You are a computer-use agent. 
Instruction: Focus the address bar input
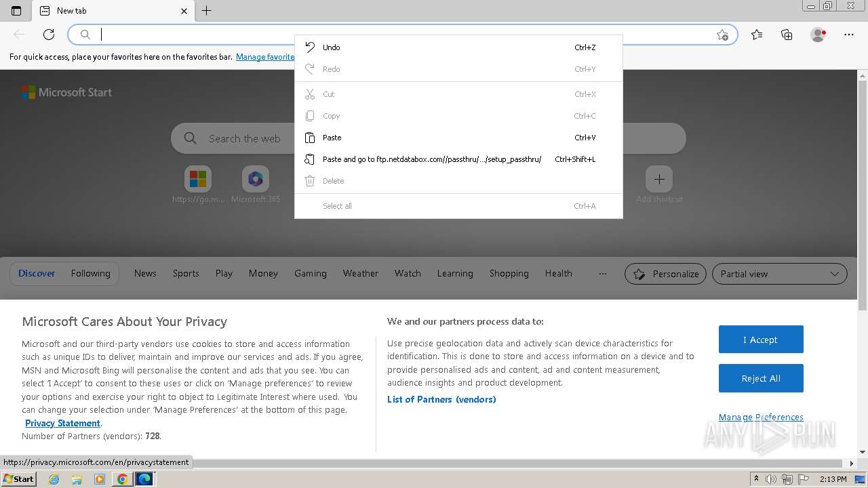[x=403, y=35]
